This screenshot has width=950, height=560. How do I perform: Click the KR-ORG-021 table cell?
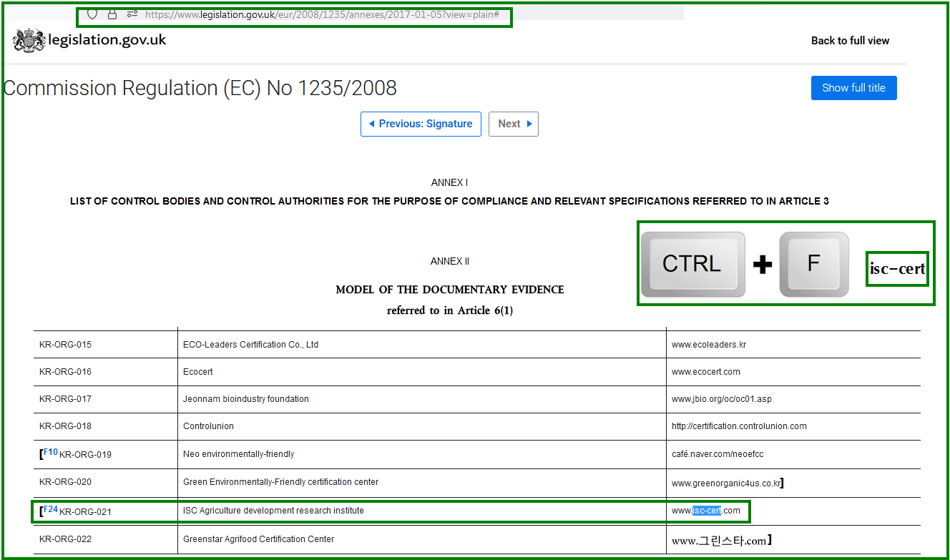point(85,512)
